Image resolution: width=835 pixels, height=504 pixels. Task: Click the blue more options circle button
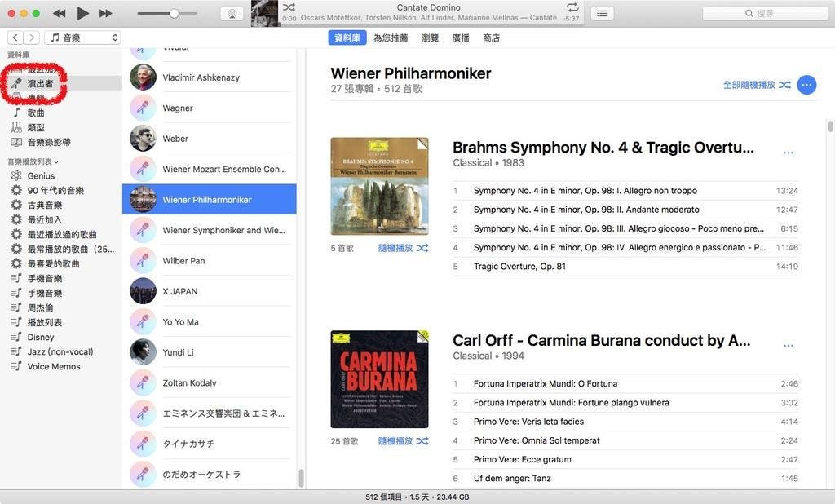tap(806, 85)
